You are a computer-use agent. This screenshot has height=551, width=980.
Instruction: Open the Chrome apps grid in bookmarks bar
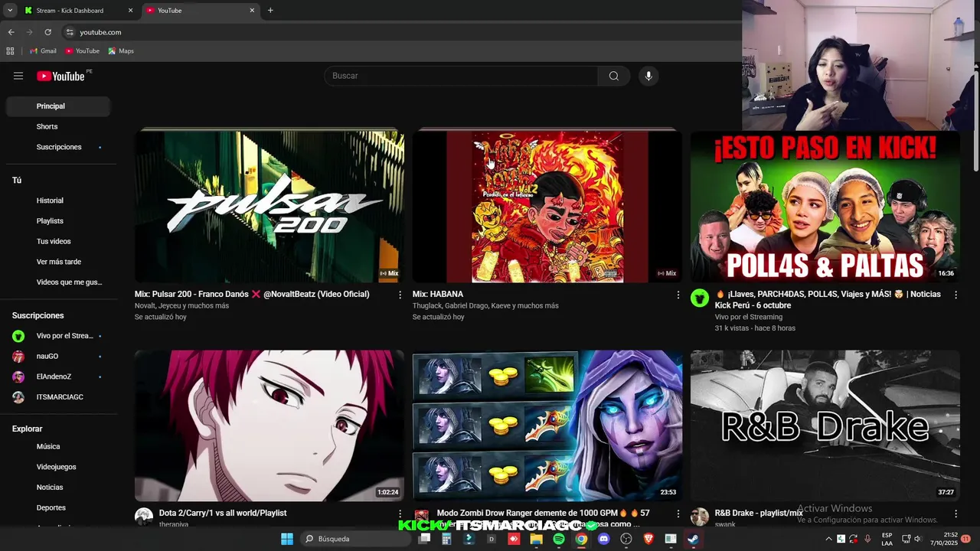click(x=10, y=51)
